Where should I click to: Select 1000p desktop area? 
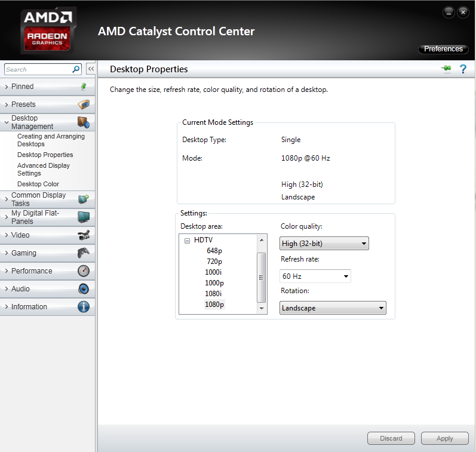tap(214, 283)
